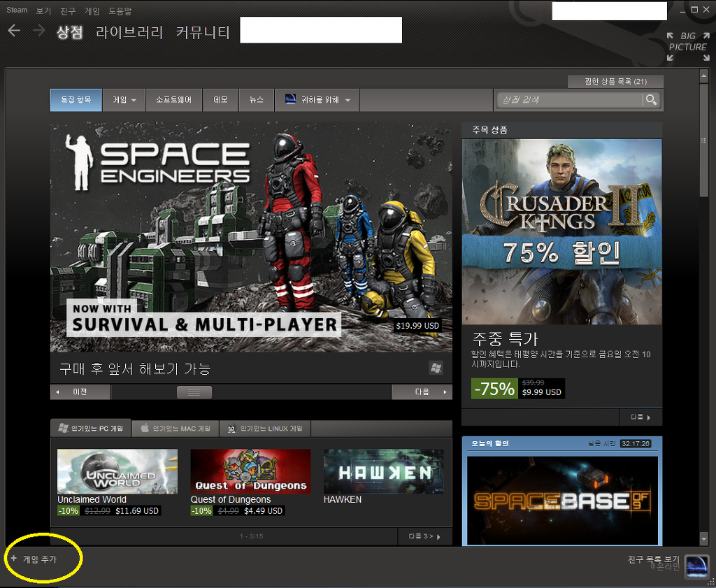Click the forward navigation arrow icon
Image resolution: width=716 pixels, height=588 pixels.
(39, 31)
